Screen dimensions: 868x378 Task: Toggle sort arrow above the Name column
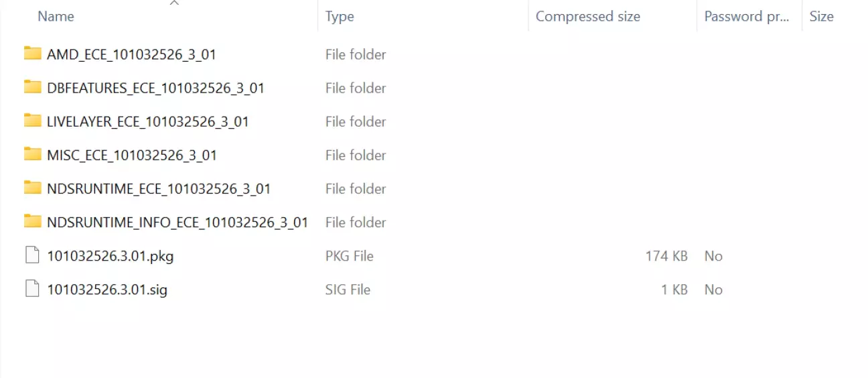(174, 3)
